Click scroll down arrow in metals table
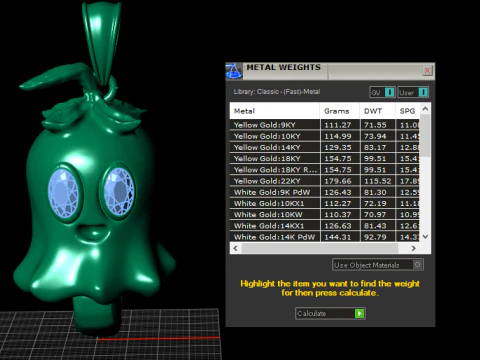480x360 pixels. pos(425,237)
